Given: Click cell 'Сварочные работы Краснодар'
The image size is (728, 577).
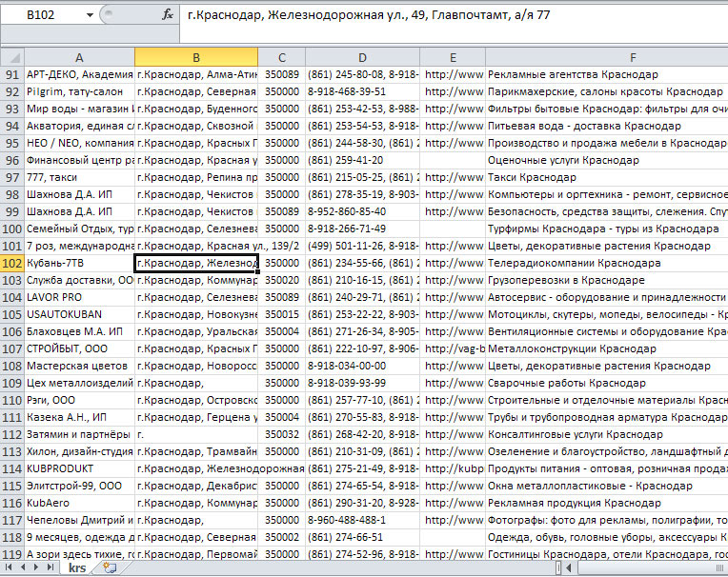Looking at the screenshot, I should click(x=607, y=384).
